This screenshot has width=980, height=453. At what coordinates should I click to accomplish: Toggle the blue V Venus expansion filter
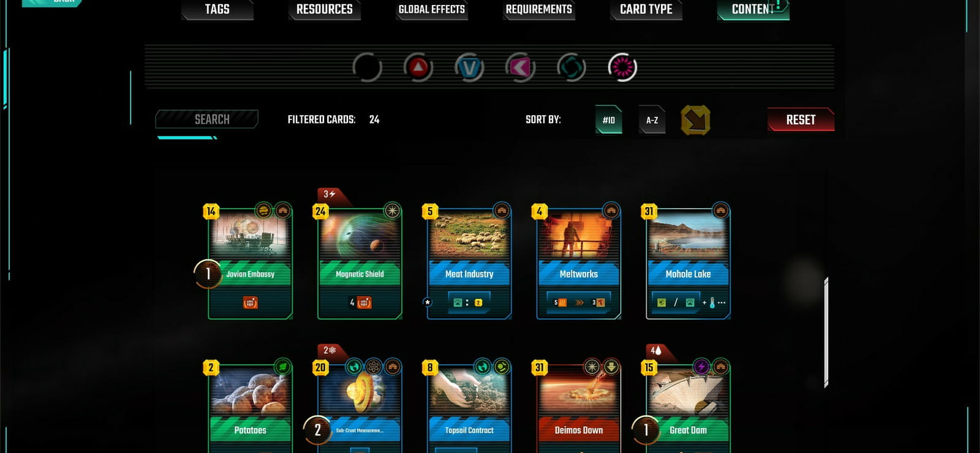[469, 67]
